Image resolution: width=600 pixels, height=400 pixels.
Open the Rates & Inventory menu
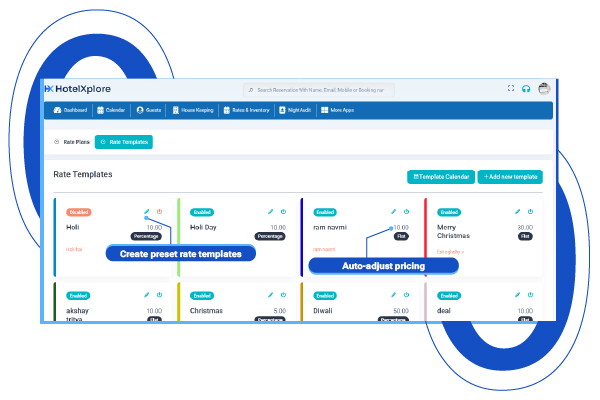[246, 110]
